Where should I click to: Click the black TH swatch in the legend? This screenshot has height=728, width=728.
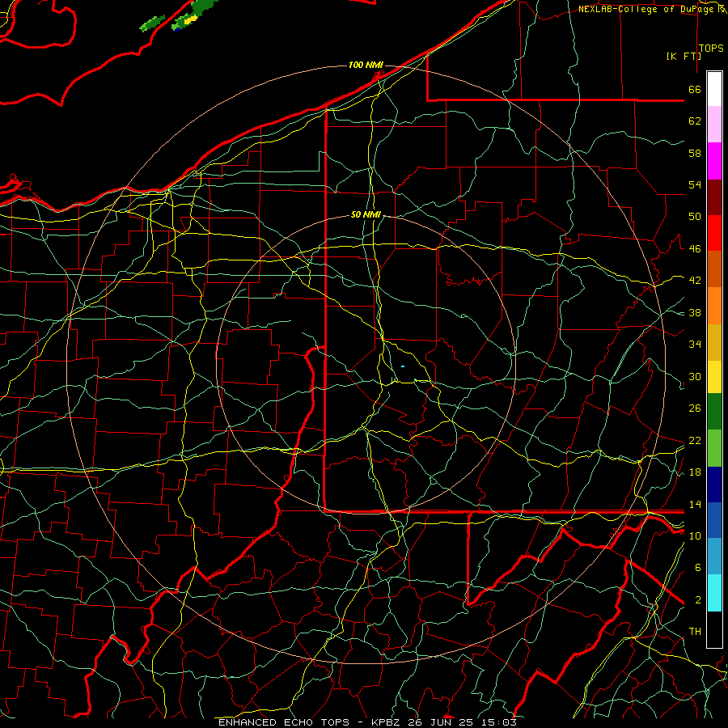coord(714,629)
